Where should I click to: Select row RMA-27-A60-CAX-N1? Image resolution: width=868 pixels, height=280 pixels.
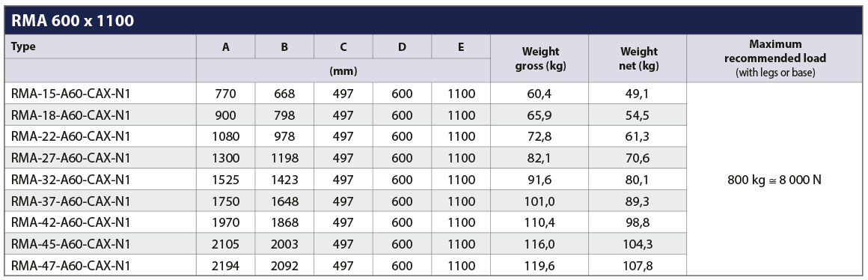point(346,158)
